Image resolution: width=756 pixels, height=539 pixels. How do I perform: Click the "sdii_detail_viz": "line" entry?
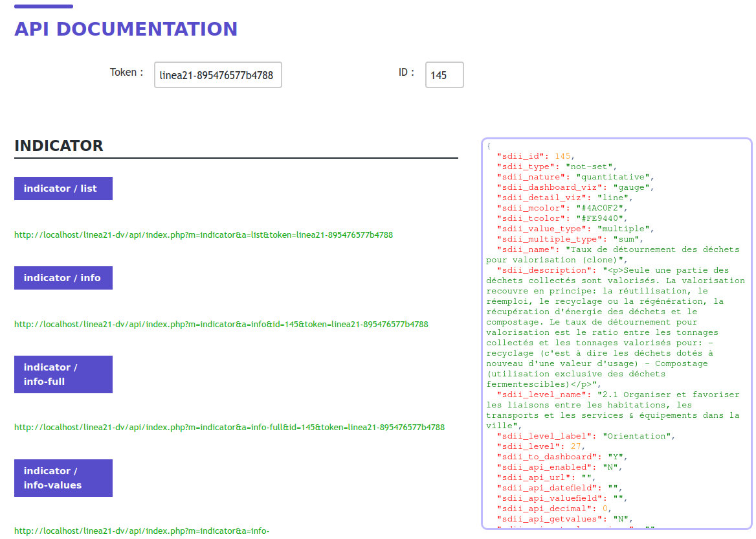pos(564,198)
